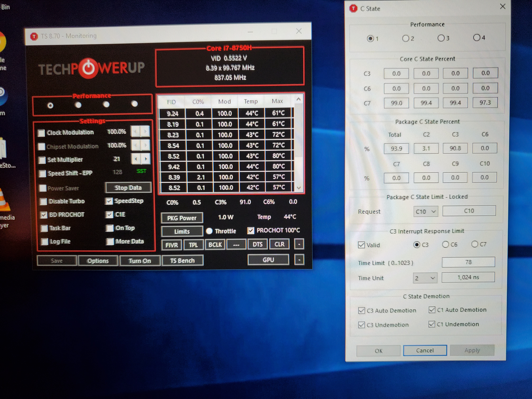
Task: Toggle the SpeedStep checkbox
Action: tap(109, 201)
